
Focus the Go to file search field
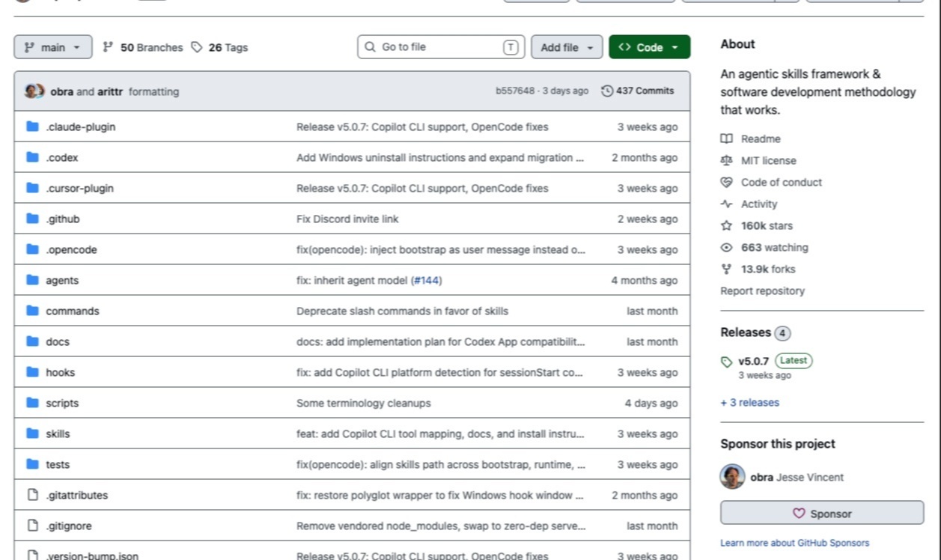(x=441, y=47)
